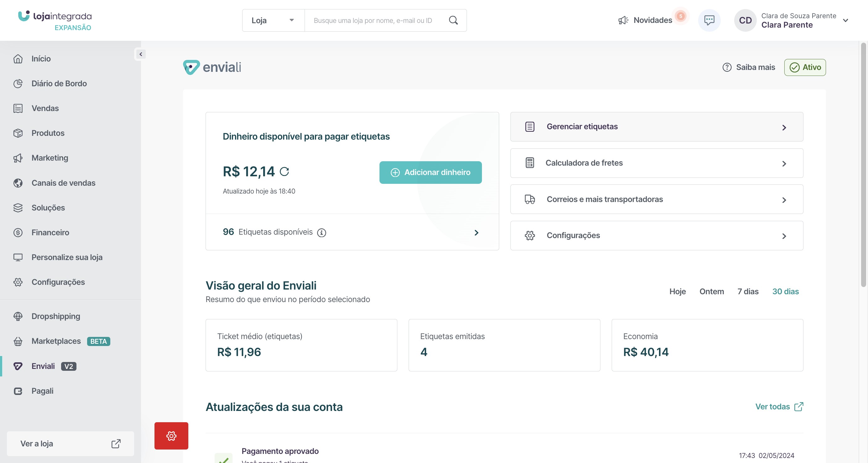Collapse the sidebar with arrow icon
The height and width of the screenshot is (463, 868).
click(140, 54)
